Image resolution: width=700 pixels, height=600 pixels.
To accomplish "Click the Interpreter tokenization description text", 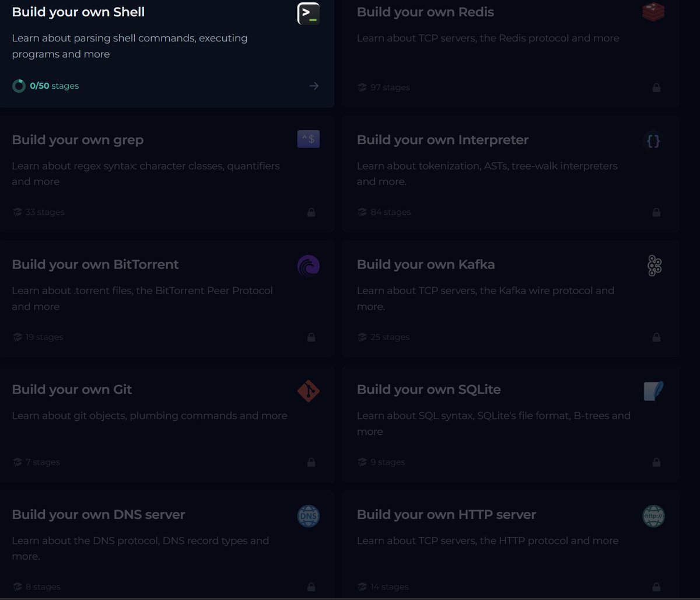I will (487, 173).
